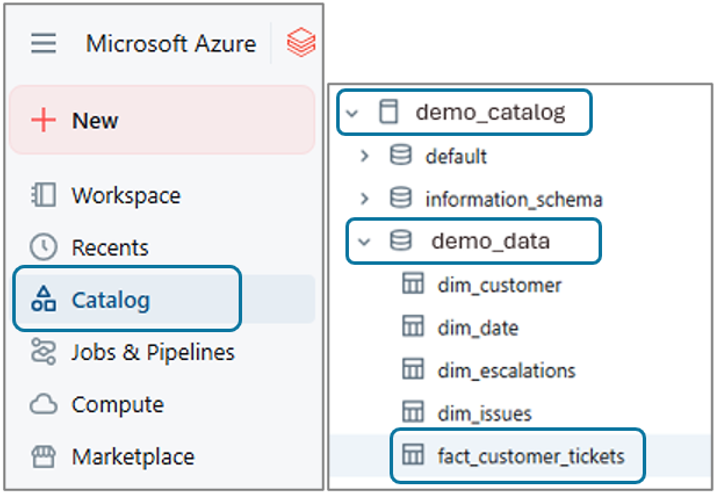This screenshot has width=718, height=496.
Task: Click the demo_catalog catalog icon
Action: 388,113
